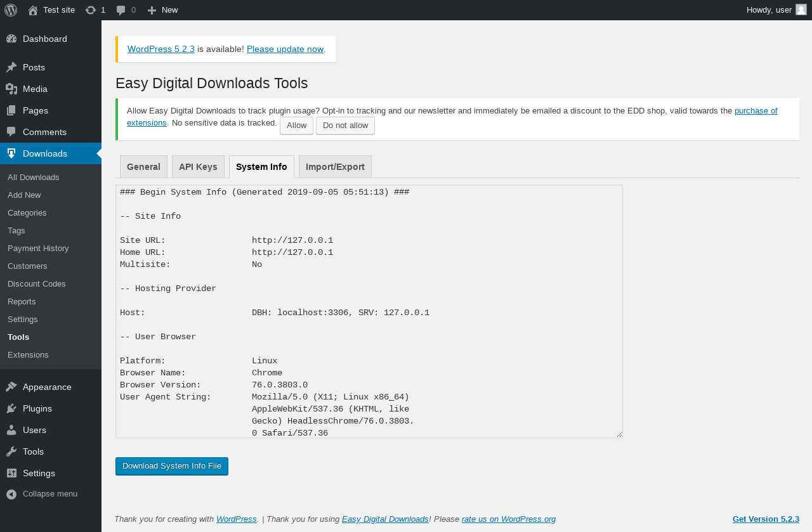
Task: Click the Collapse menu label
Action: pos(50,493)
